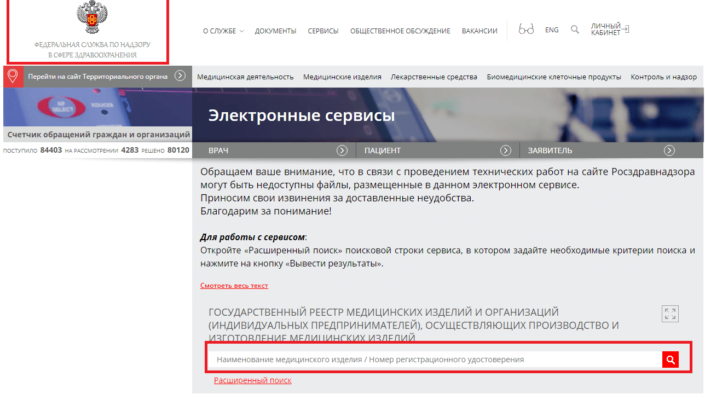Switch site language to ENG
Viewport: 705px width, 400px height.
pos(551,30)
